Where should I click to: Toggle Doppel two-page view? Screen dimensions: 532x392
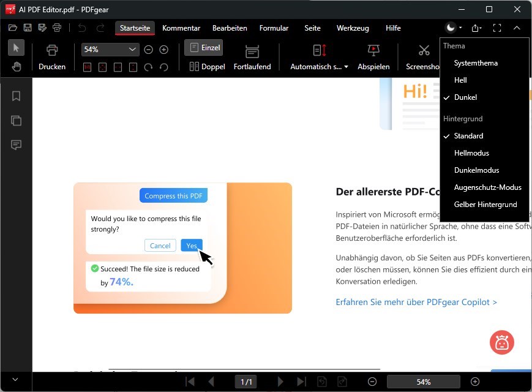tap(208, 67)
